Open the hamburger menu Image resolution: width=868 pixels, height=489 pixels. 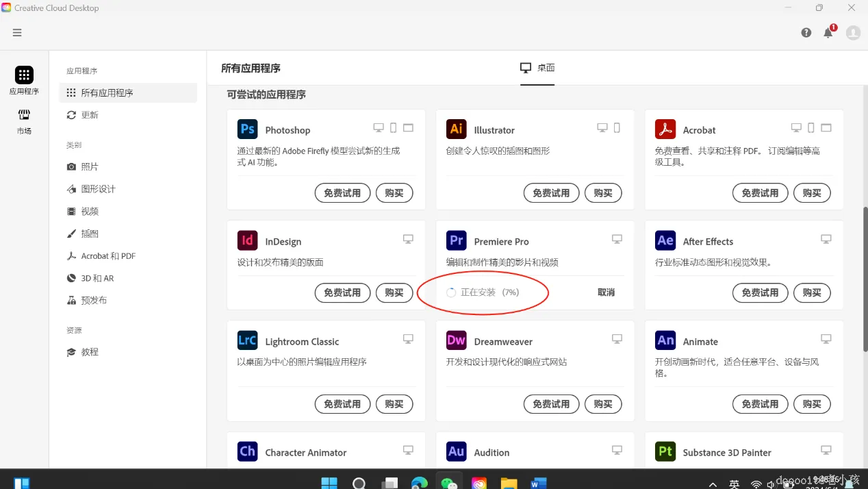pos(17,32)
